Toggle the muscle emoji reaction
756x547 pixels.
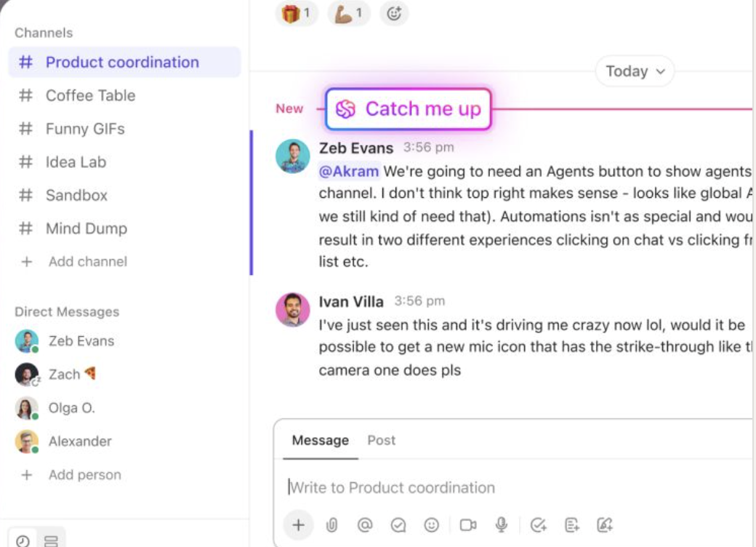point(347,13)
